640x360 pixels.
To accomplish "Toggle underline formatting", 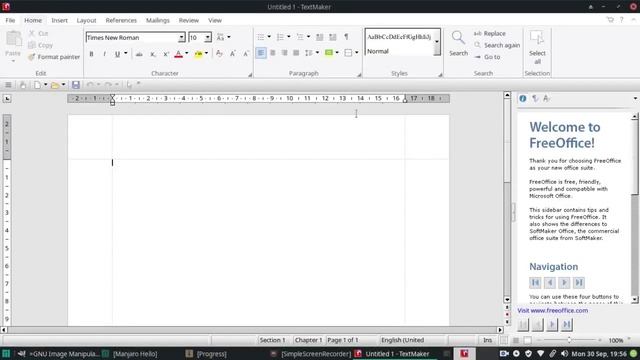I will coord(118,54).
